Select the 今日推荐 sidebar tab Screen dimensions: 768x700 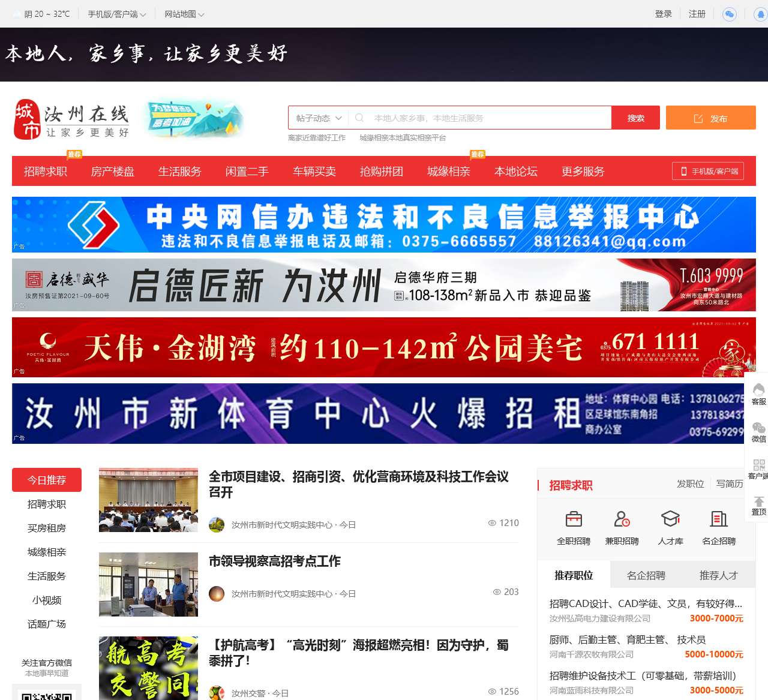click(47, 480)
